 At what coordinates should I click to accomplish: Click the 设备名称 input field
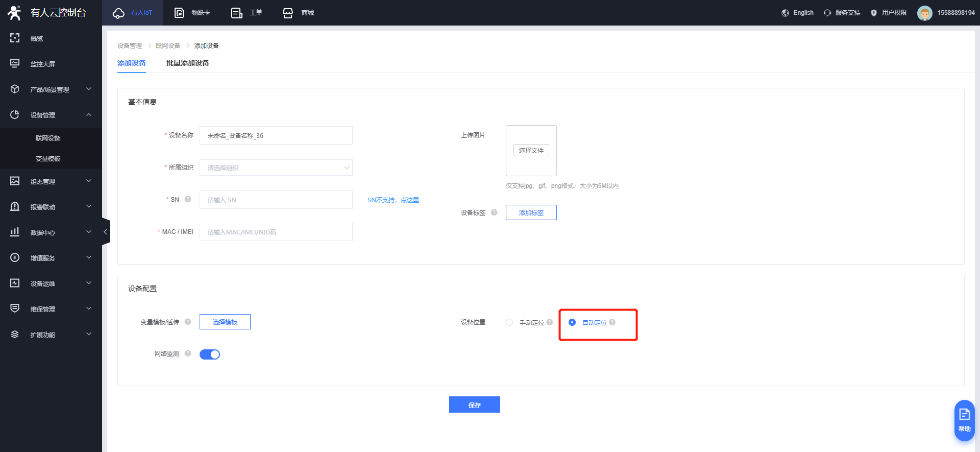pyautogui.click(x=276, y=135)
